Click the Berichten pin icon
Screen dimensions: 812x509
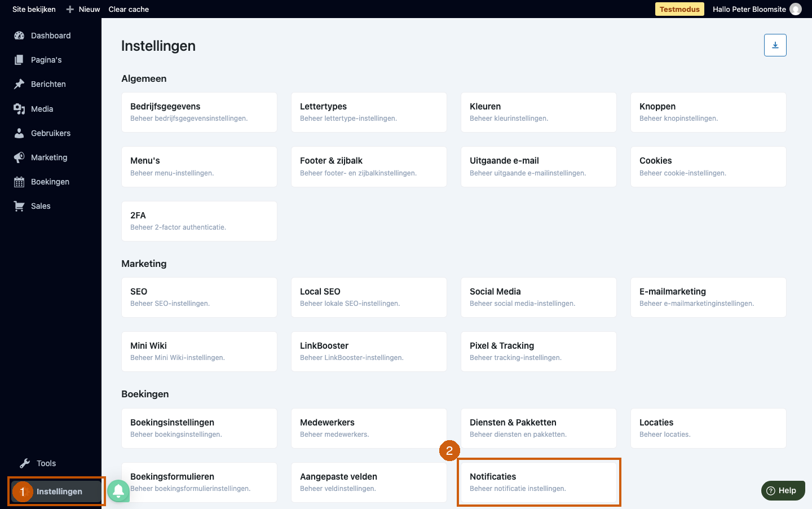click(19, 84)
